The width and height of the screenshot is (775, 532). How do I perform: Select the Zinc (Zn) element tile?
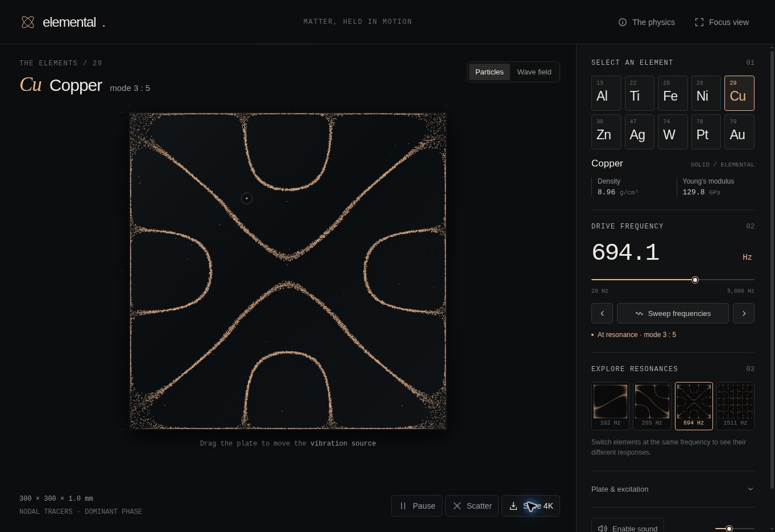click(x=606, y=132)
